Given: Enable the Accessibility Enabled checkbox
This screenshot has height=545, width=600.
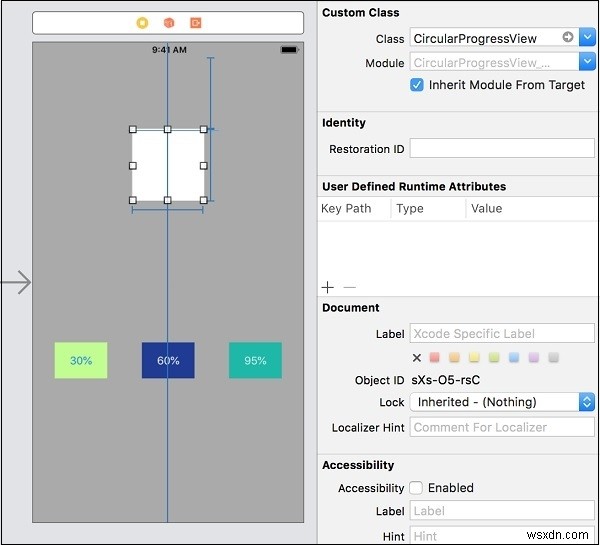Looking at the screenshot, I should coord(416,488).
